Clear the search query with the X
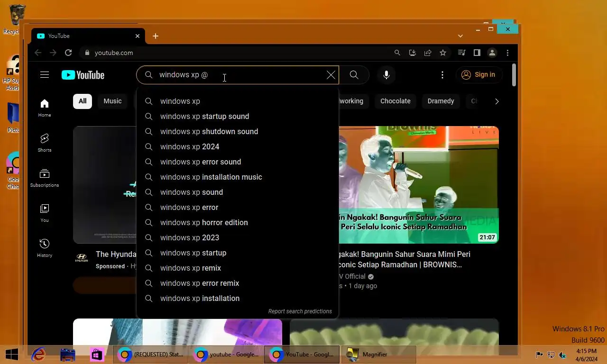Screen dimensions: 607x364 click(x=331, y=75)
